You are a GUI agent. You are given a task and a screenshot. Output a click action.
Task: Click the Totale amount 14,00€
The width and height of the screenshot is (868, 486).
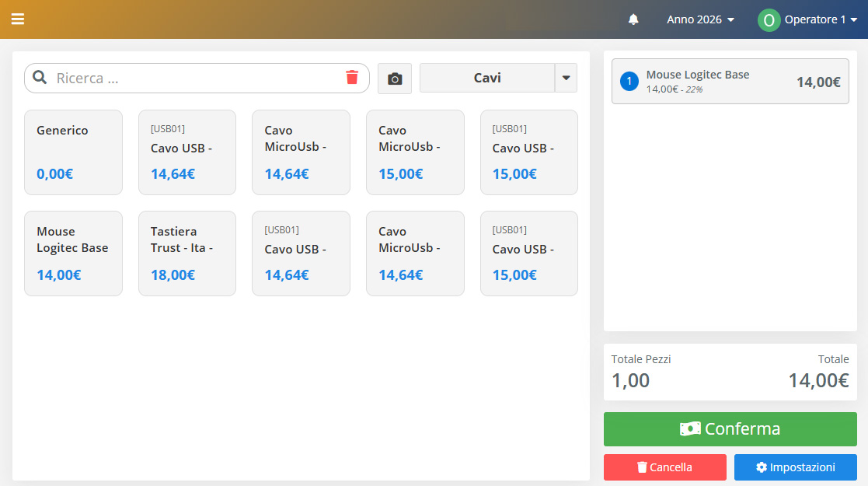[x=819, y=381]
